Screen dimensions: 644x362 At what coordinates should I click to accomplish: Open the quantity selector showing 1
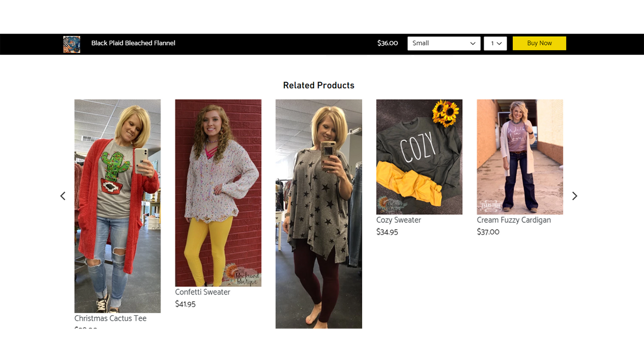(x=496, y=43)
